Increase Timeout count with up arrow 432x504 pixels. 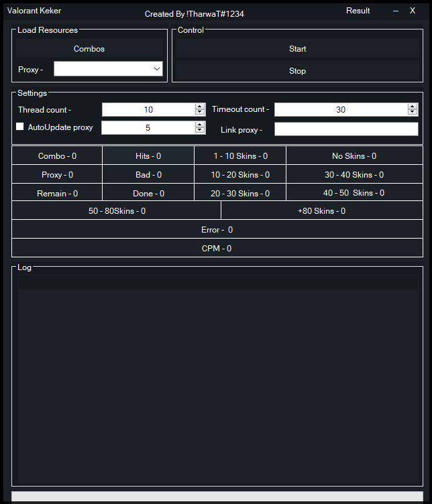(412, 107)
